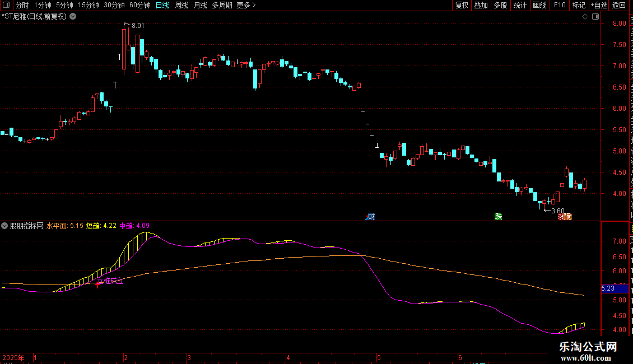
Task: Open the 统计 statistics tool
Action: [520, 5]
